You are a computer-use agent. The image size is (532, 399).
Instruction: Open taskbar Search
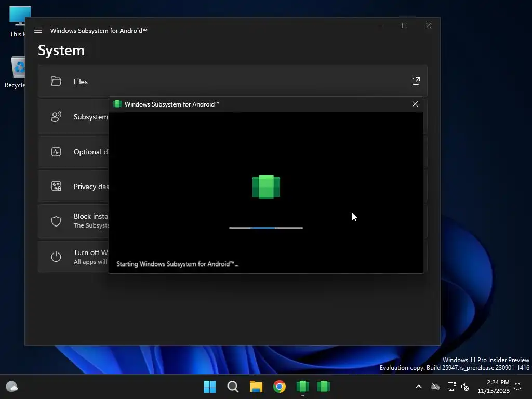tap(233, 387)
